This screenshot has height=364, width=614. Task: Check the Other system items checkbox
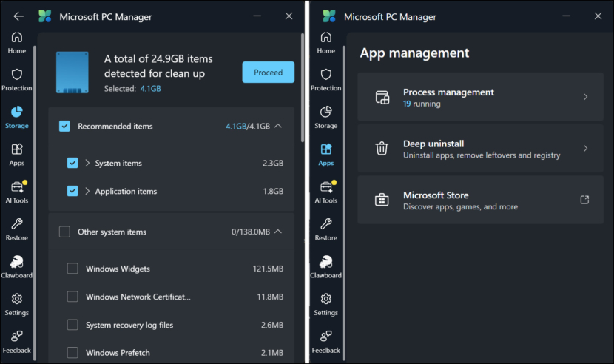coord(64,232)
